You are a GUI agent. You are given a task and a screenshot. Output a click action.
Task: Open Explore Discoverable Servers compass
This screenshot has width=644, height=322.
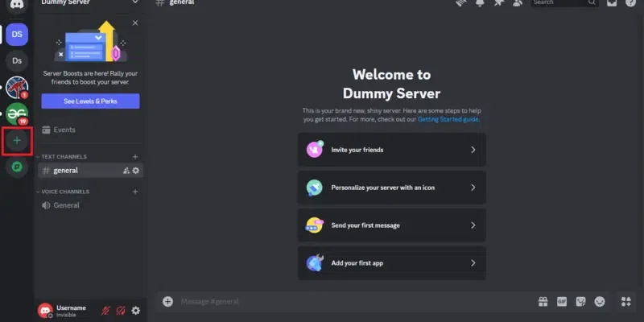[x=17, y=167]
